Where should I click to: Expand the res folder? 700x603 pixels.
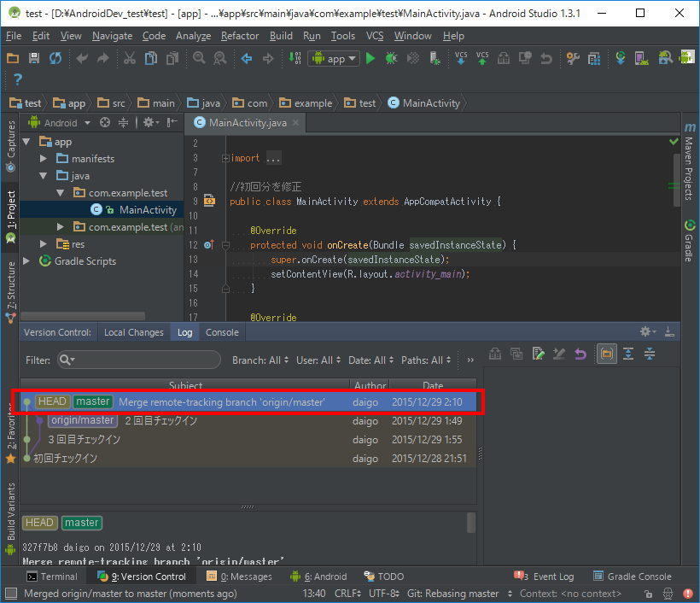pos(44,244)
